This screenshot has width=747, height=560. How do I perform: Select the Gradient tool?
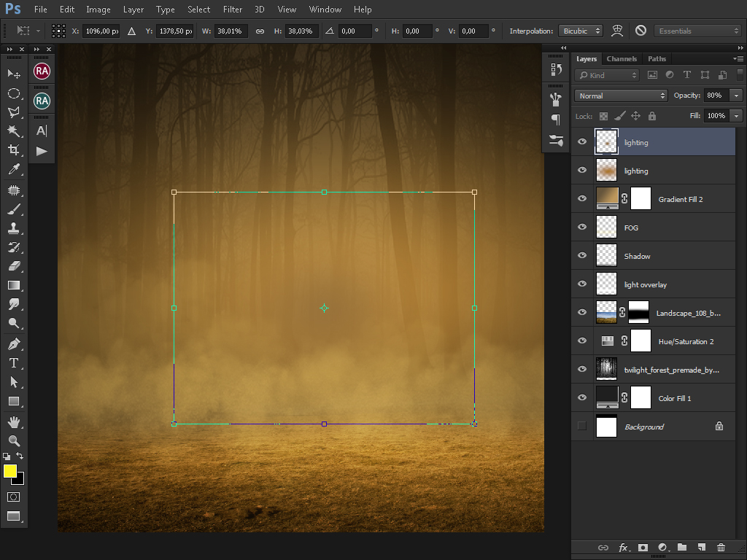14,285
